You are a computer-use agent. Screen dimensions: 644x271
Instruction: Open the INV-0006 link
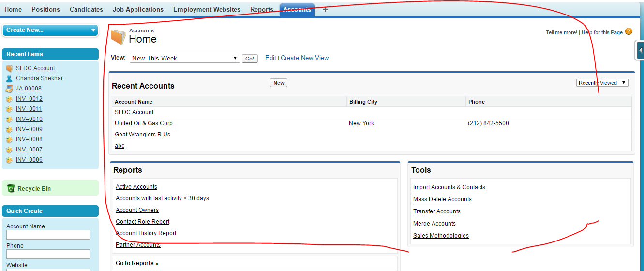29,160
